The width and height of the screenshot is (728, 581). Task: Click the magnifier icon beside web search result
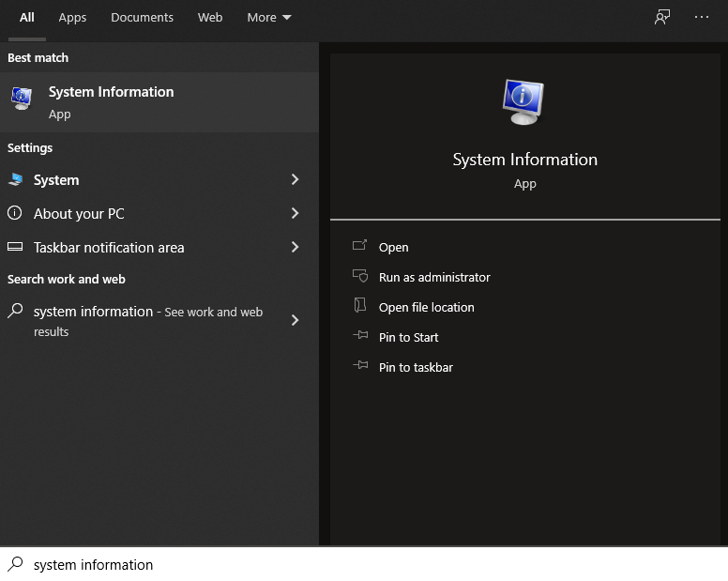pos(15,312)
